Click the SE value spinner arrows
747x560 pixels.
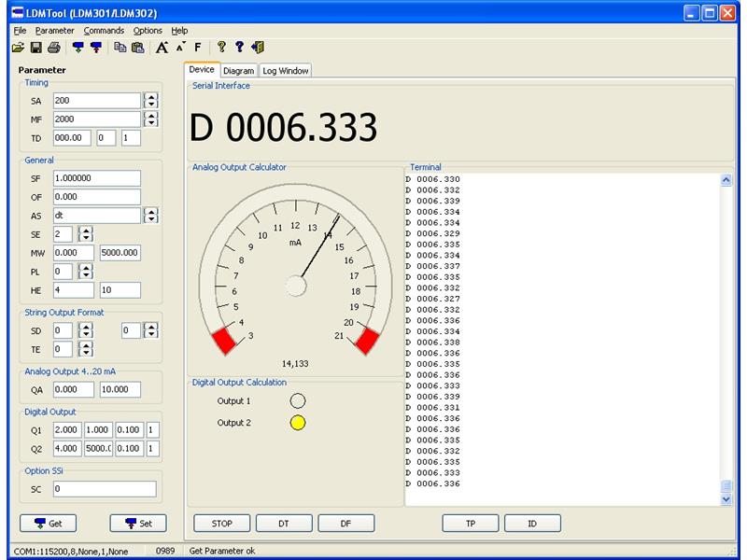tap(86, 234)
